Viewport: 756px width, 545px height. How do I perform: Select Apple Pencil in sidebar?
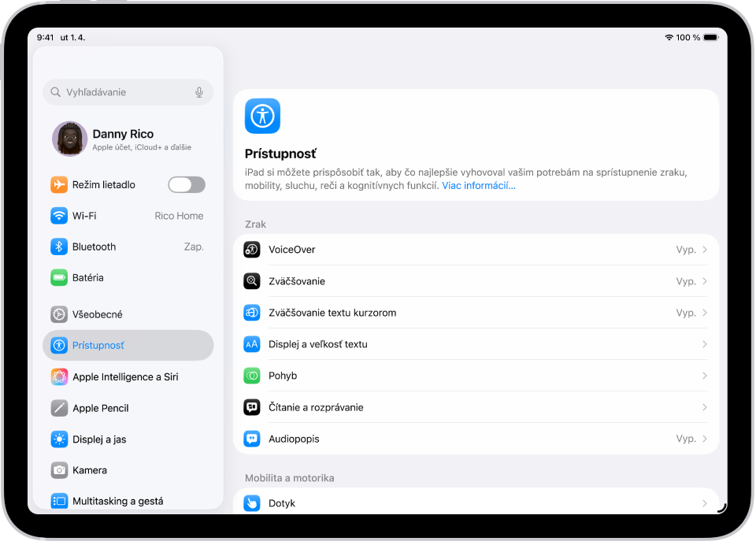click(x=128, y=408)
